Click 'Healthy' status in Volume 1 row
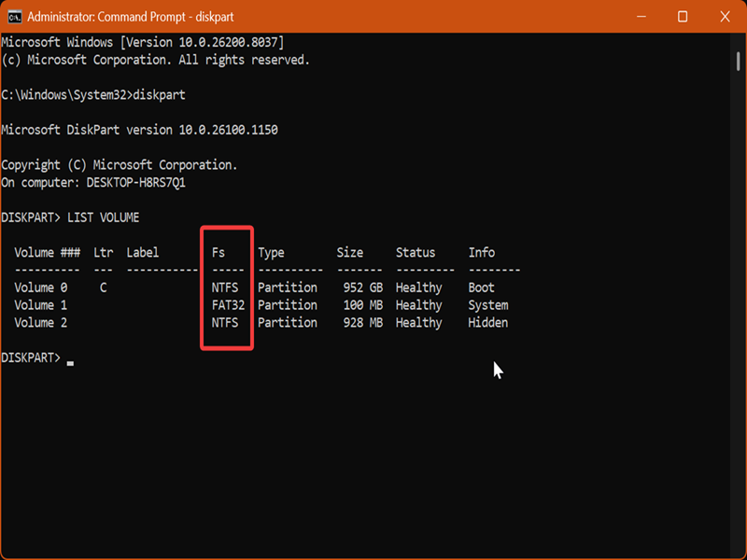 [x=418, y=306]
